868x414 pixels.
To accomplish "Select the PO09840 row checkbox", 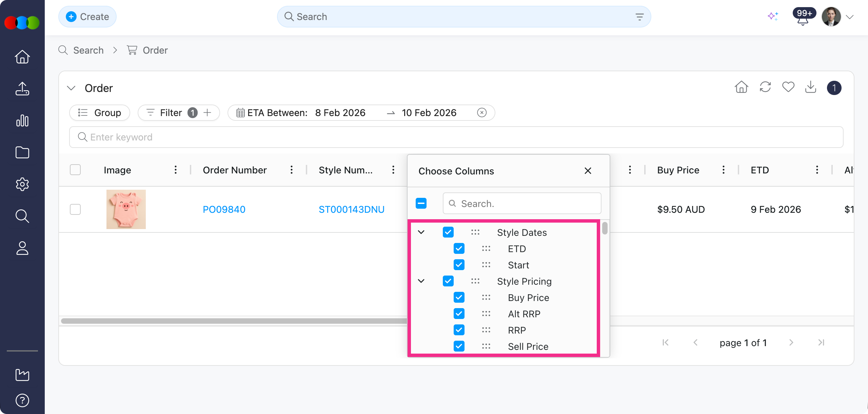I will tap(75, 209).
